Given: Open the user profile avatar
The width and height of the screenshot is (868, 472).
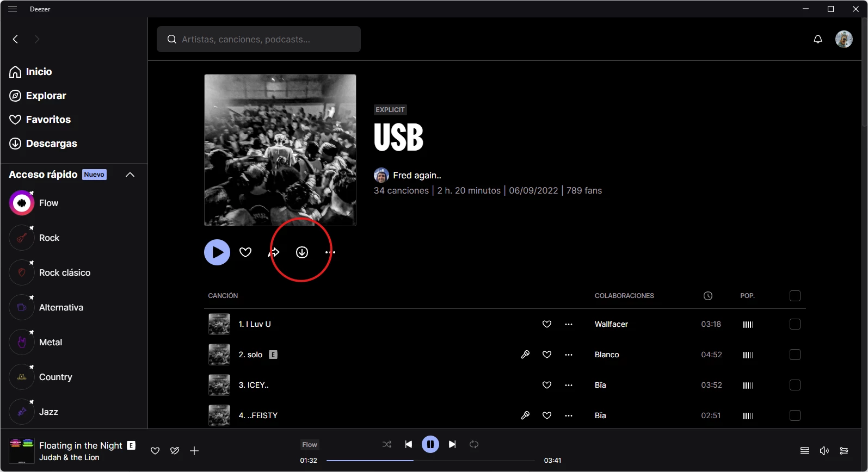Looking at the screenshot, I should tap(844, 39).
